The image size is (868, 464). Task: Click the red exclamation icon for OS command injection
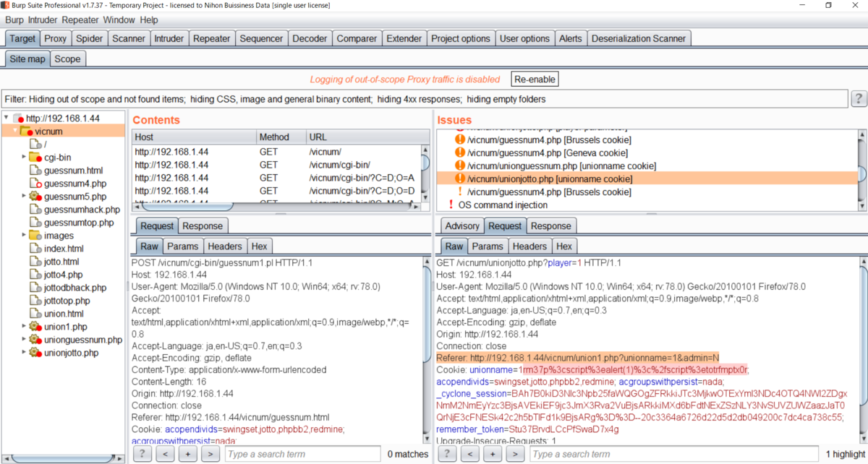[x=451, y=205]
